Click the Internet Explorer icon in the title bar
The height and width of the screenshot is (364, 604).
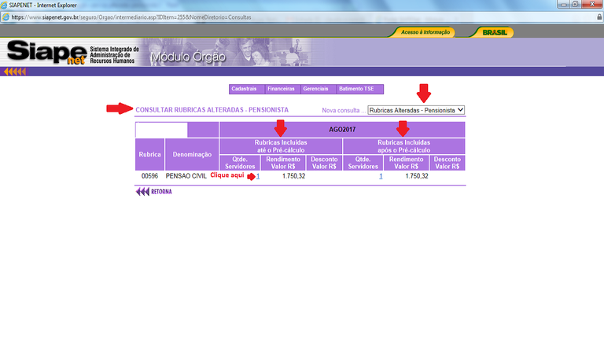tap(5, 4)
